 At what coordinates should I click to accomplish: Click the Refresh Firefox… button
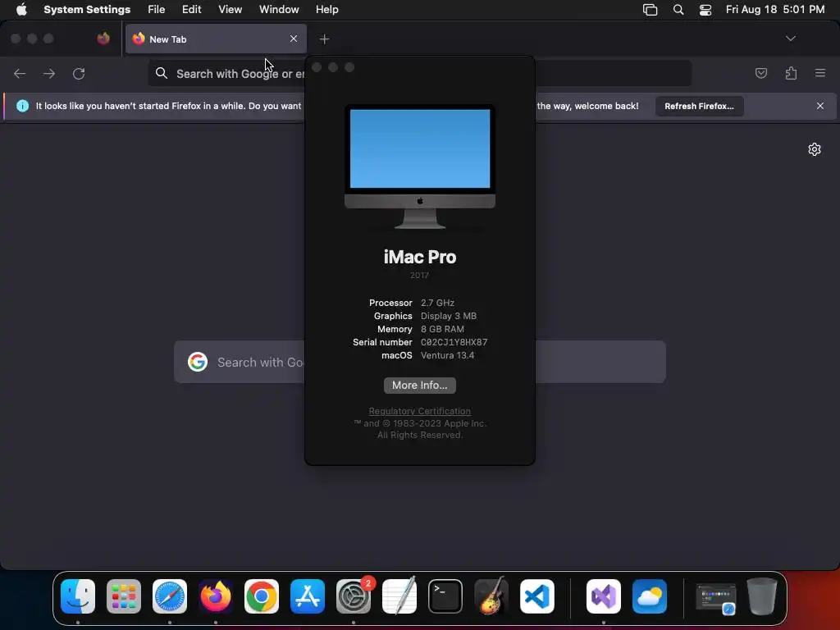coord(699,106)
